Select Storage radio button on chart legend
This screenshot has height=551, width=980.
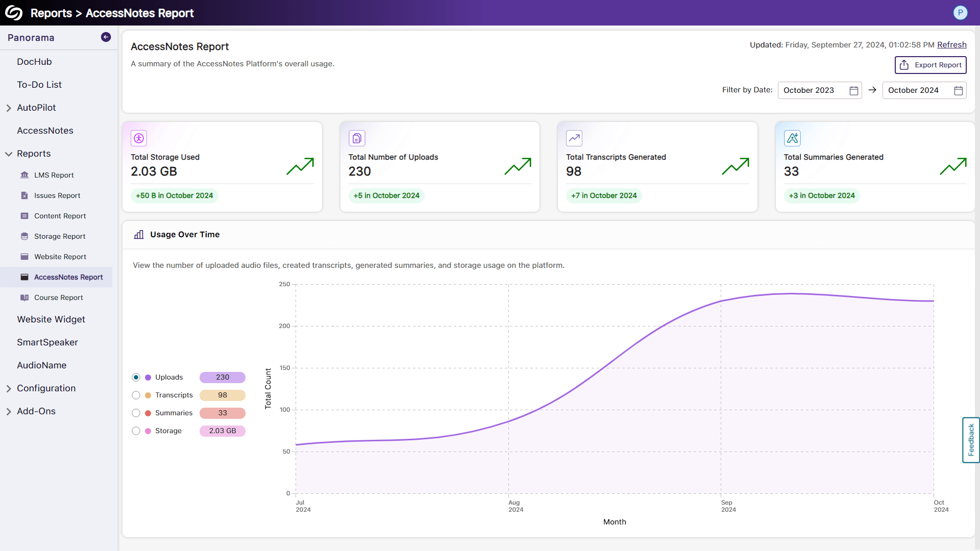coord(135,431)
